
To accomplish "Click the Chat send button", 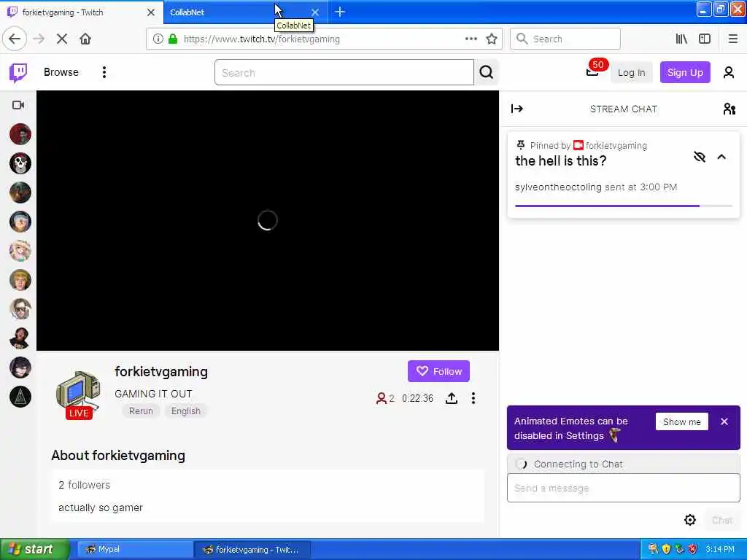I will [722, 520].
